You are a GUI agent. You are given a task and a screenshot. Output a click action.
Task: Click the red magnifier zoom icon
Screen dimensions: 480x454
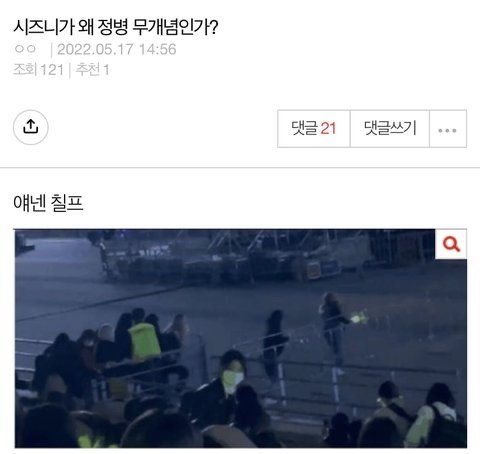(x=451, y=244)
